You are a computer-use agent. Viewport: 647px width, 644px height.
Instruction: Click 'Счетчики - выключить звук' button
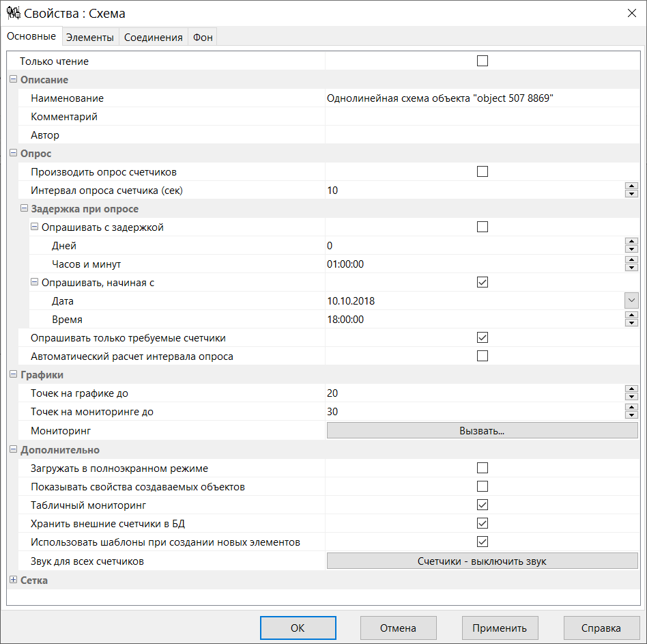(x=482, y=561)
